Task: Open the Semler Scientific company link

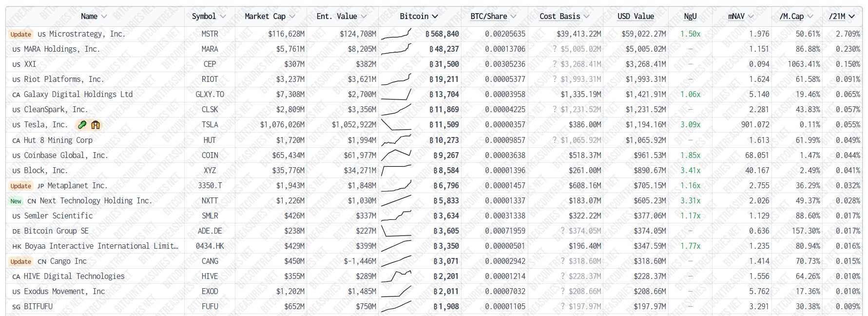Action: click(58, 216)
